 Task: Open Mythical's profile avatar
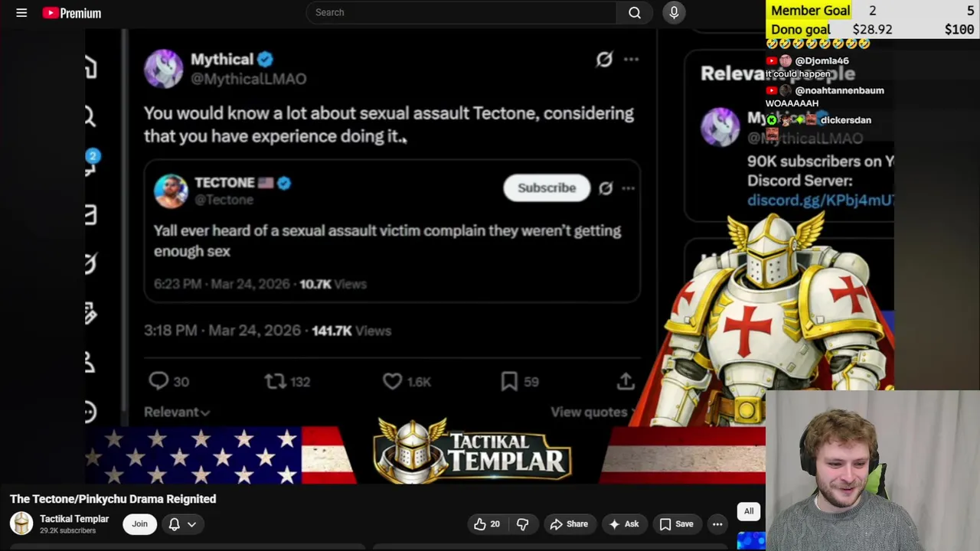click(x=164, y=69)
